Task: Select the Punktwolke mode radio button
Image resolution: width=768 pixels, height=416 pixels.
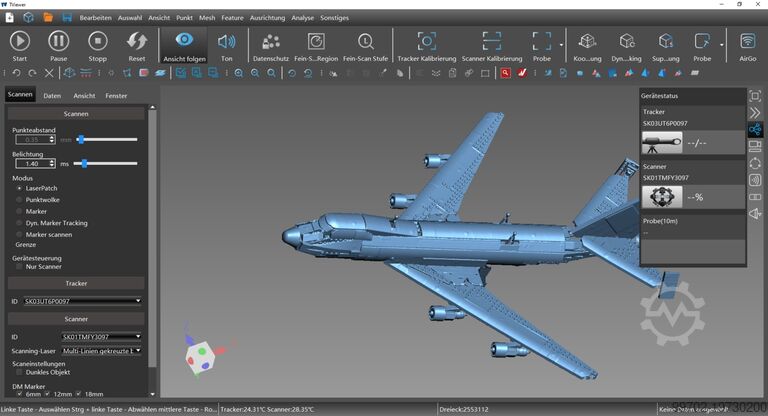Action: [x=20, y=199]
